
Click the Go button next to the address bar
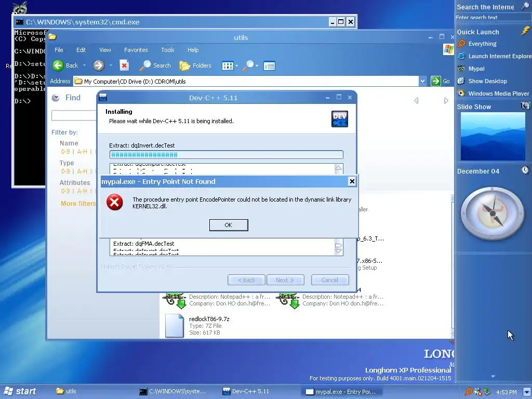(x=440, y=81)
